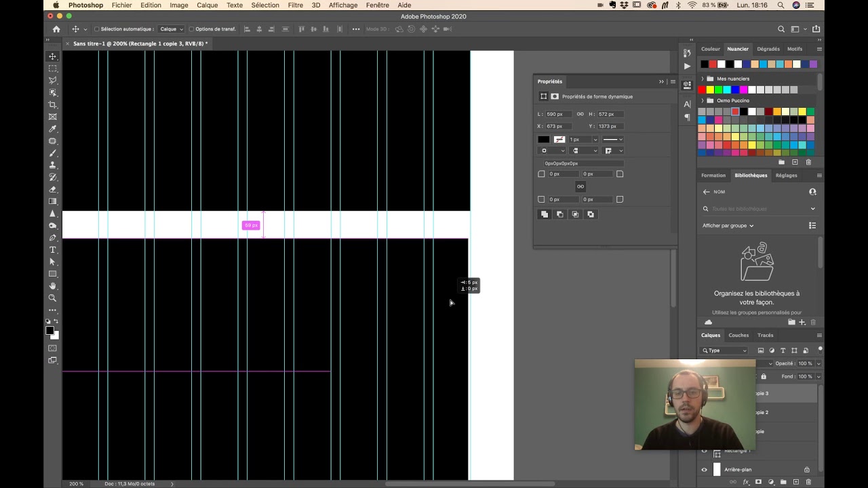Select the Zoom tool
Image resolution: width=868 pixels, height=488 pixels.
click(53, 298)
